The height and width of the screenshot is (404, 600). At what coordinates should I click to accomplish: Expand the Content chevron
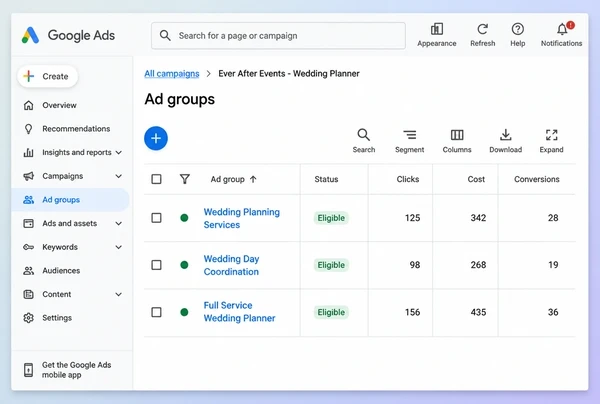119,294
